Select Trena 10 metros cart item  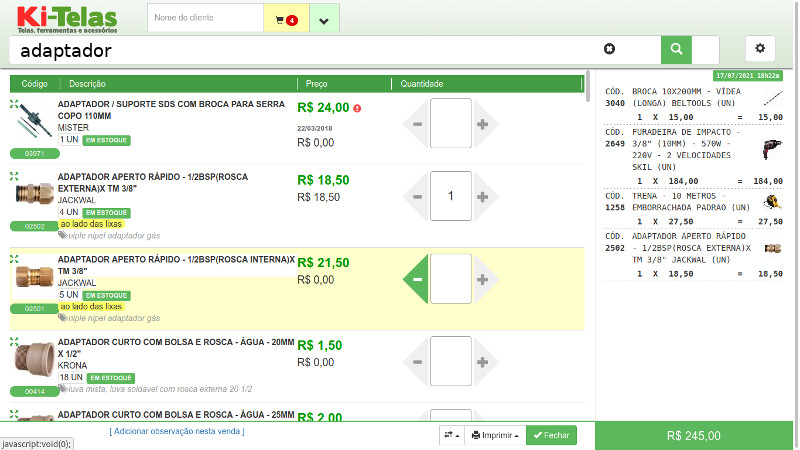694,209
